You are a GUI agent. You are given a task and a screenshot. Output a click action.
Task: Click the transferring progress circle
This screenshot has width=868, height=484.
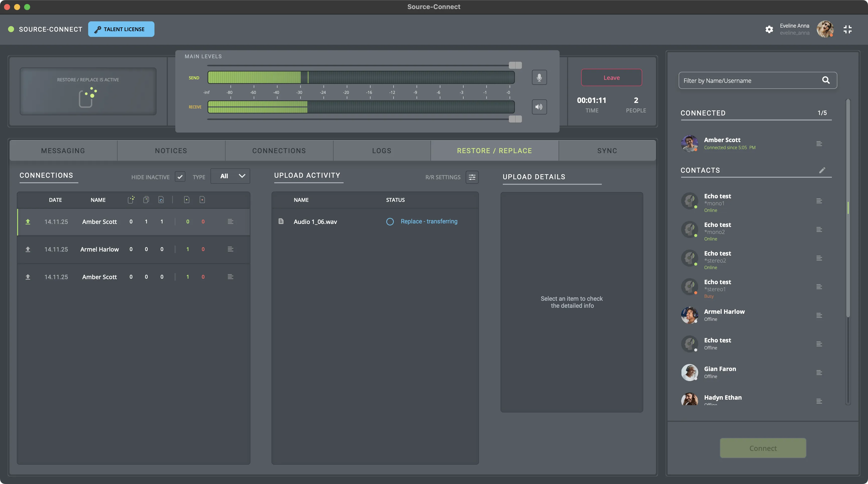(390, 222)
